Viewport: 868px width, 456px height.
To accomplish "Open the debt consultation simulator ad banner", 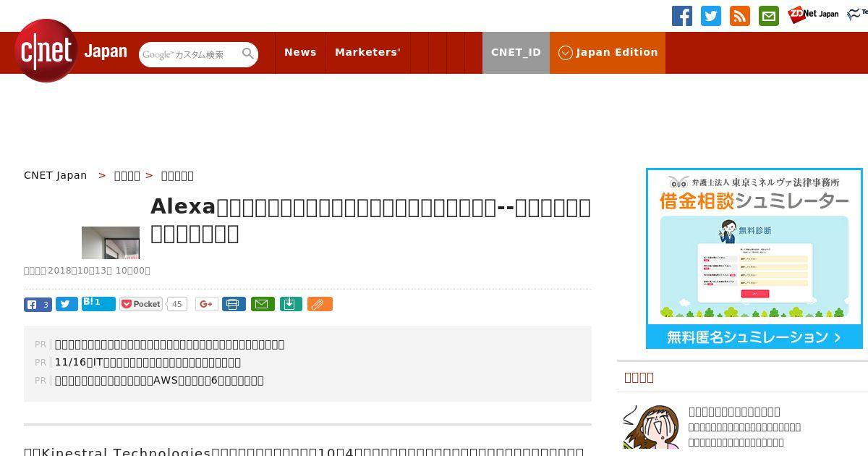I will pyautogui.click(x=754, y=258).
